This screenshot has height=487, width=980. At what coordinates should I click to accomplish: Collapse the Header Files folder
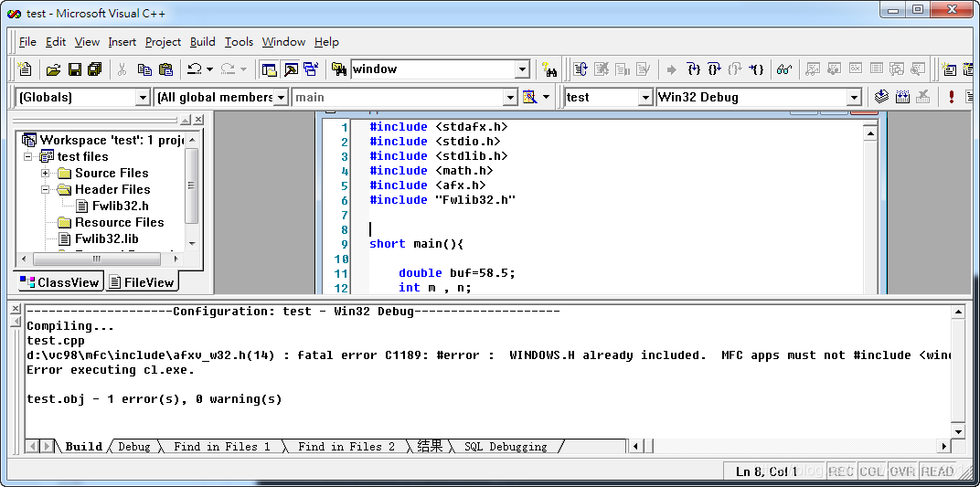(x=45, y=189)
